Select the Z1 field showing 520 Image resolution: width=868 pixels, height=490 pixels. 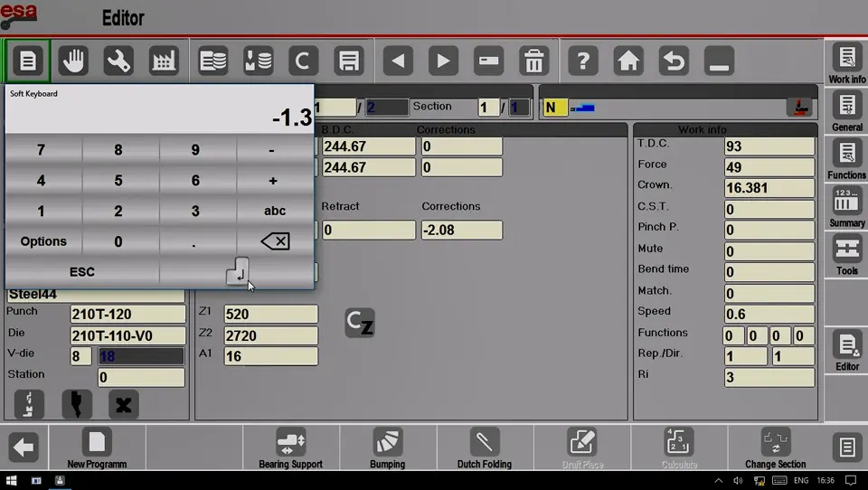point(270,315)
